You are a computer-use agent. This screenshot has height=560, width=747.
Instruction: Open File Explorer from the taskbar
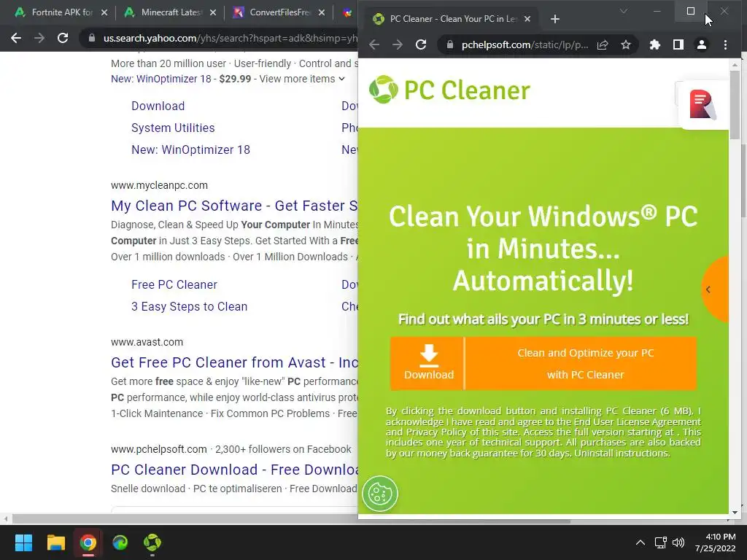[55, 542]
